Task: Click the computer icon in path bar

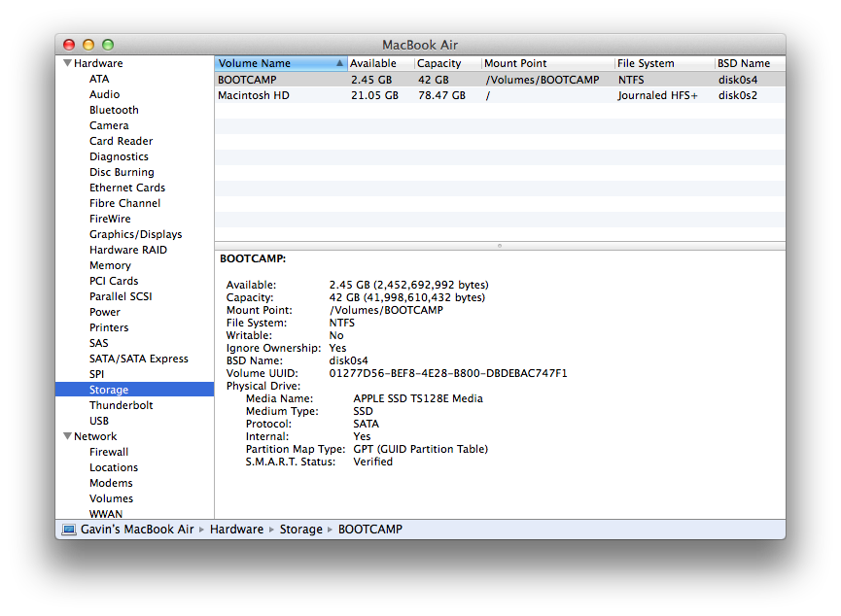Action: [69, 530]
